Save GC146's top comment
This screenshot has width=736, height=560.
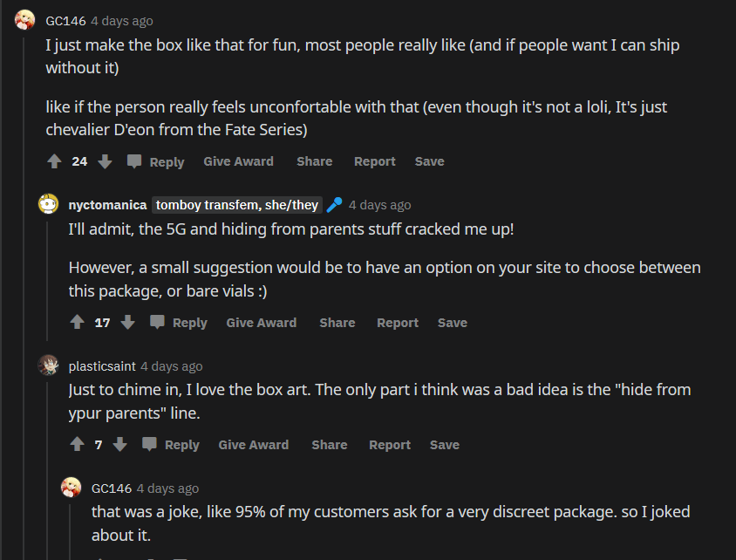pyautogui.click(x=429, y=161)
